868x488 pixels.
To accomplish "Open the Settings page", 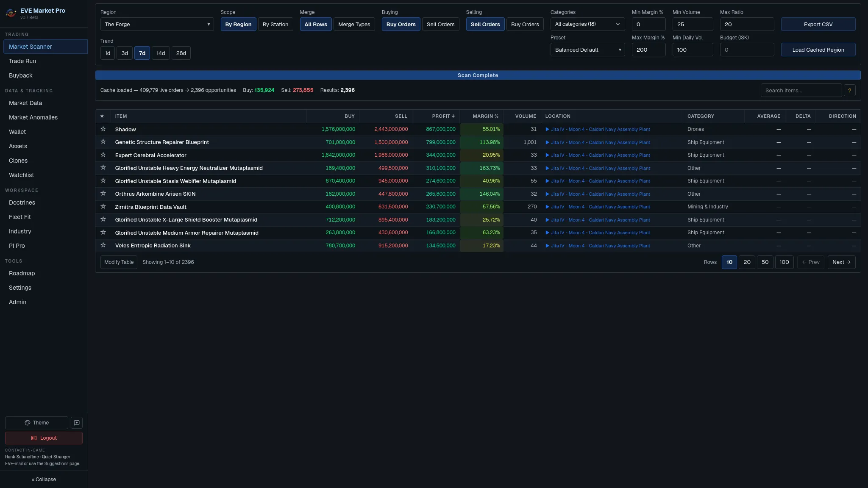I will (x=45, y=288).
